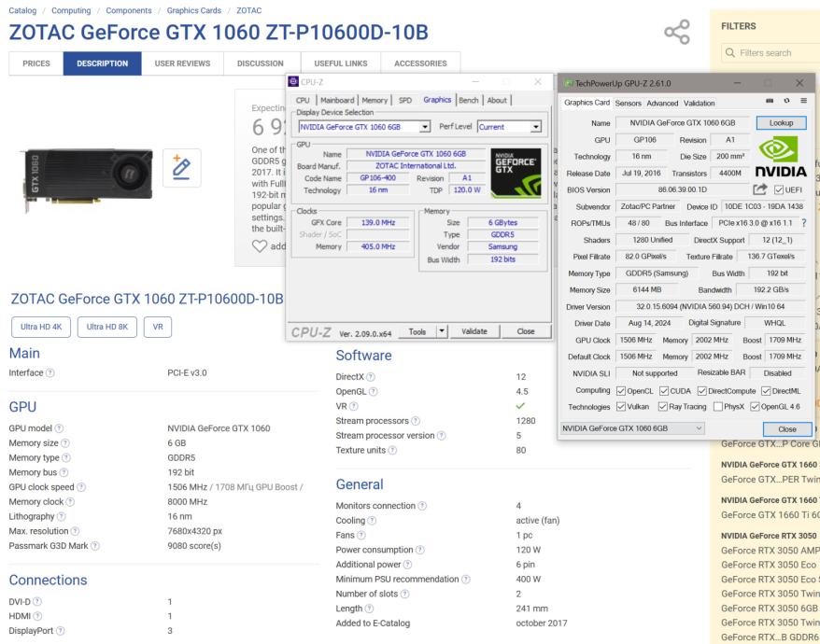Viewport: 820px width, 644px height.
Task: Click the Ultra HD 8K tag button
Action: (x=107, y=327)
